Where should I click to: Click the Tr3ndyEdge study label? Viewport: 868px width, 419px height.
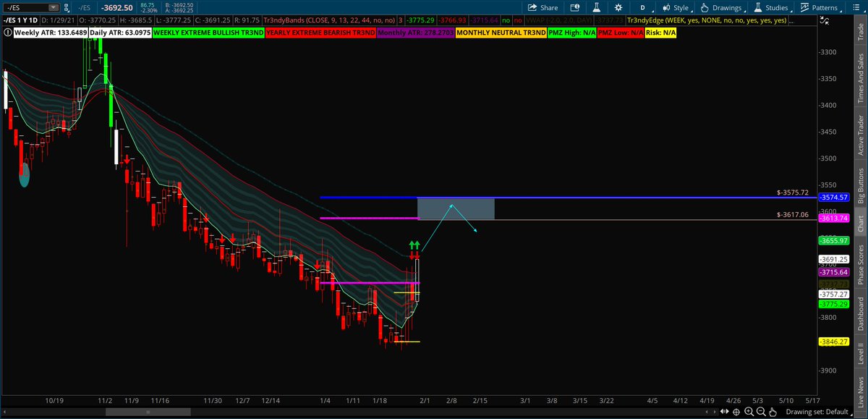(707, 20)
